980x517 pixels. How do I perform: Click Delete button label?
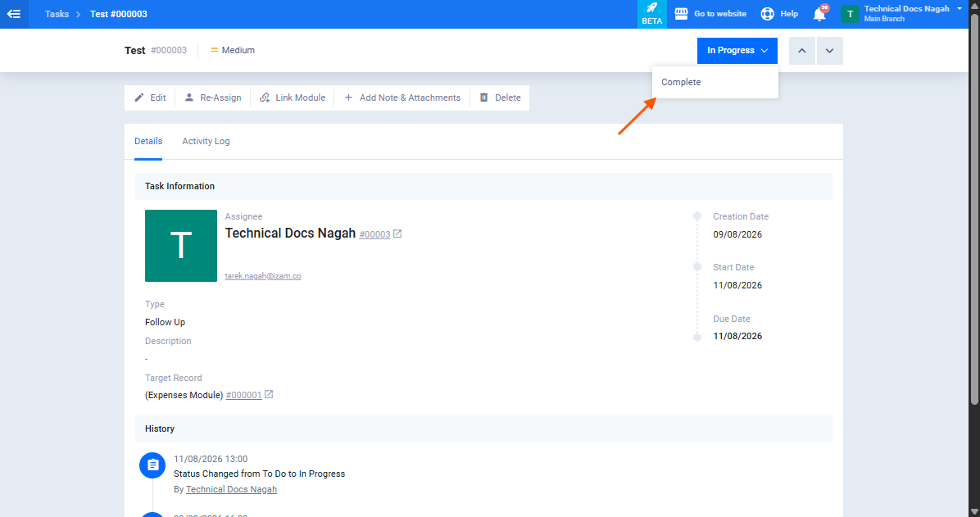pos(508,98)
